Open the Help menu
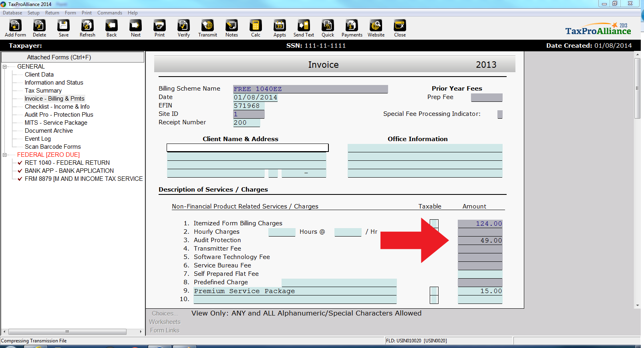This screenshot has height=348, width=644. coord(133,13)
